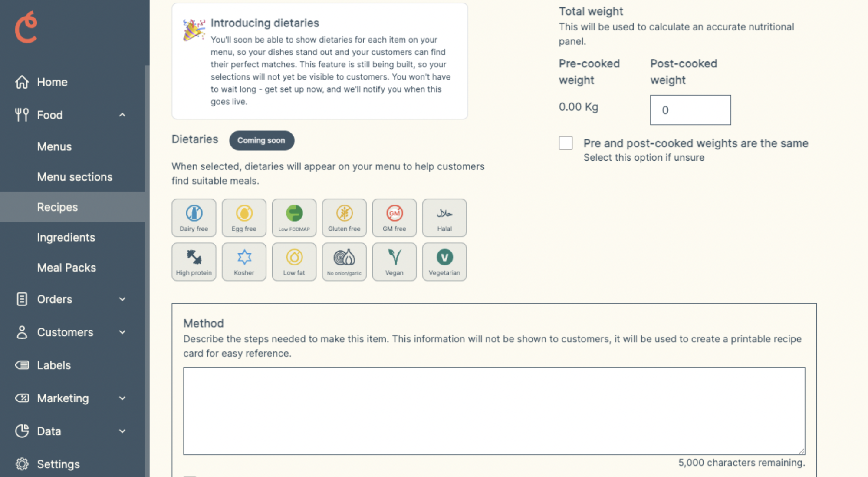Select the Low fat dietary icon
The width and height of the screenshot is (868, 477).
pos(293,261)
